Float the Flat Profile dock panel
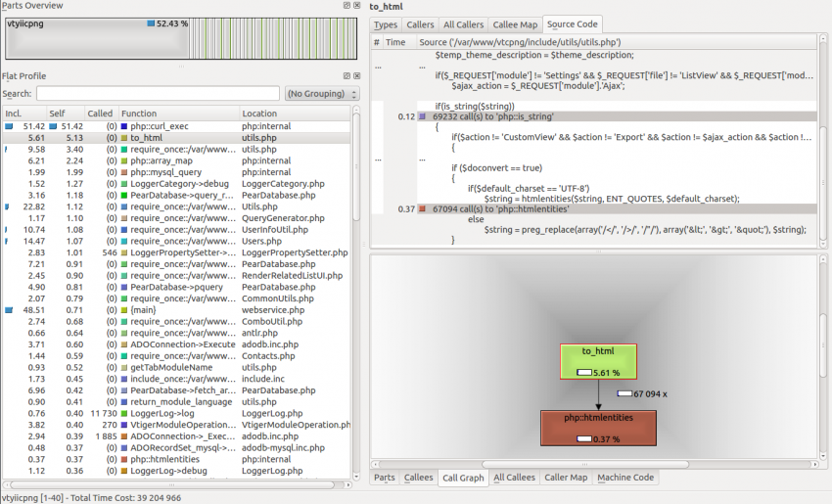 [346, 76]
